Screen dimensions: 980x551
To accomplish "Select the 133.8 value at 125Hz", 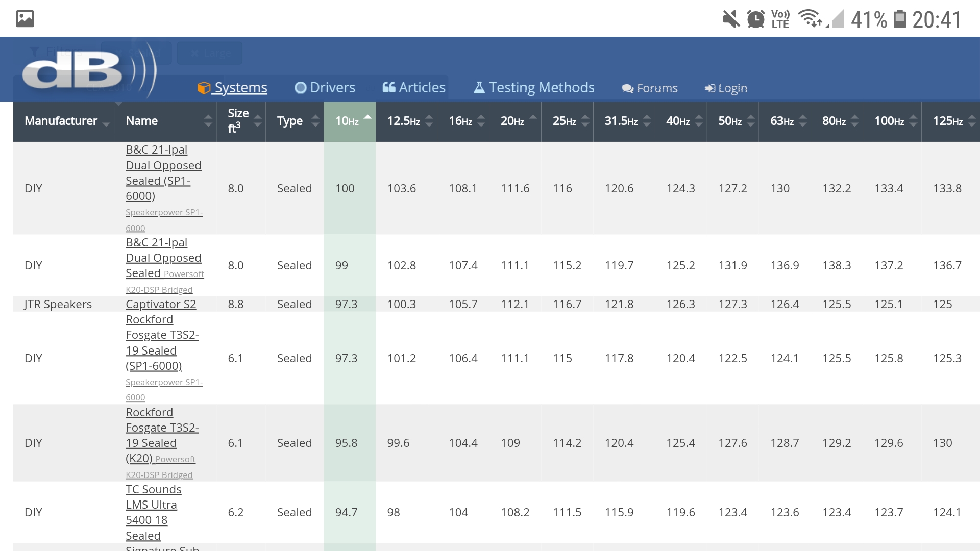I will coord(947,189).
